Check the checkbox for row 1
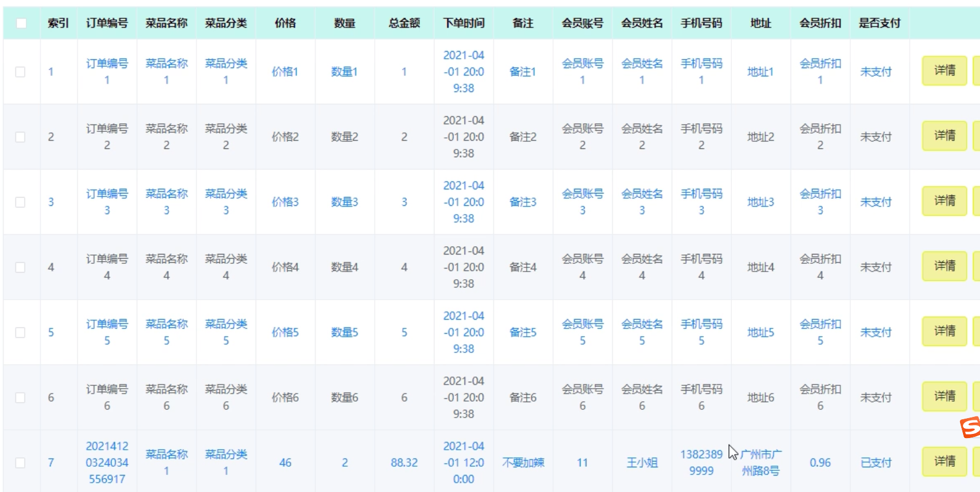This screenshot has height=492, width=980. tap(20, 72)
